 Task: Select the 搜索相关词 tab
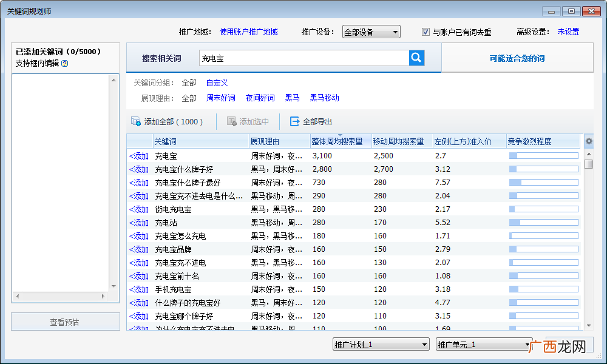[x=161, y=58]
